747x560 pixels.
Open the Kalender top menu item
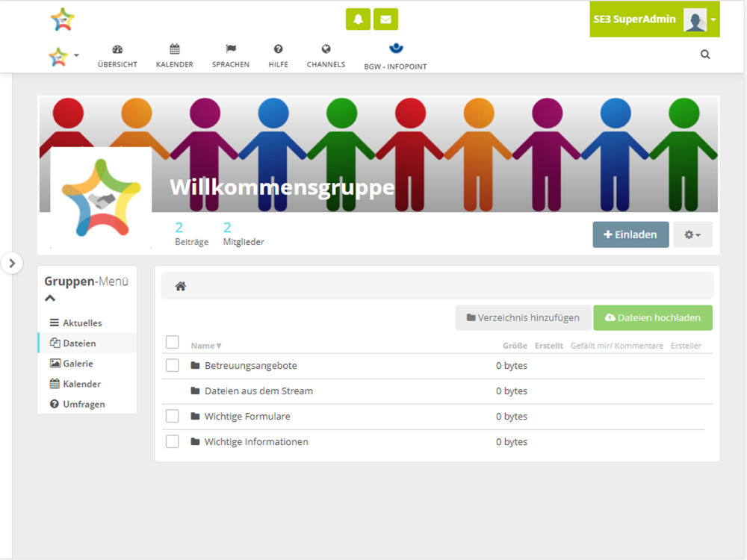[174, 56]
